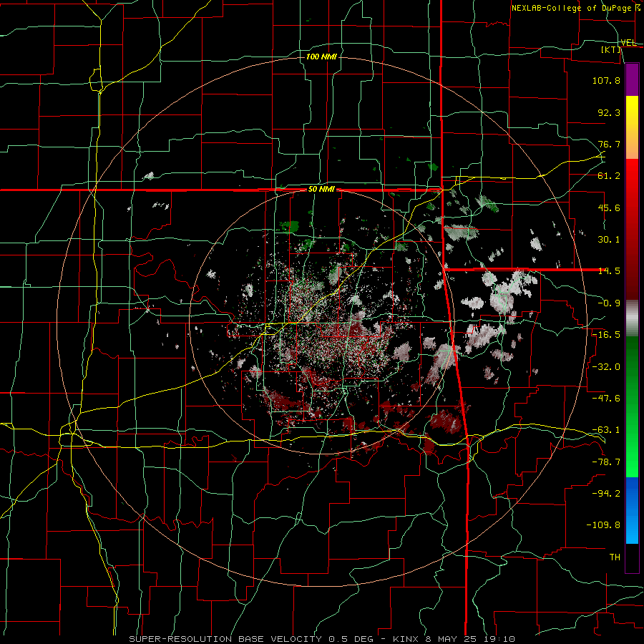Viewport: 644px width, 644px height.
Task: Click the 107.8 velocity scale value
Action: pos(606,80)
